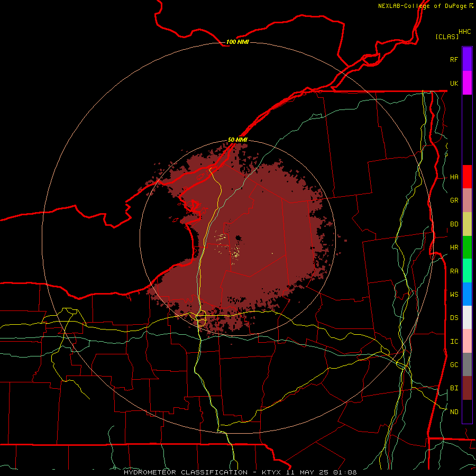
Task: Click the "GR" legend label
Action: pos(454,200)
